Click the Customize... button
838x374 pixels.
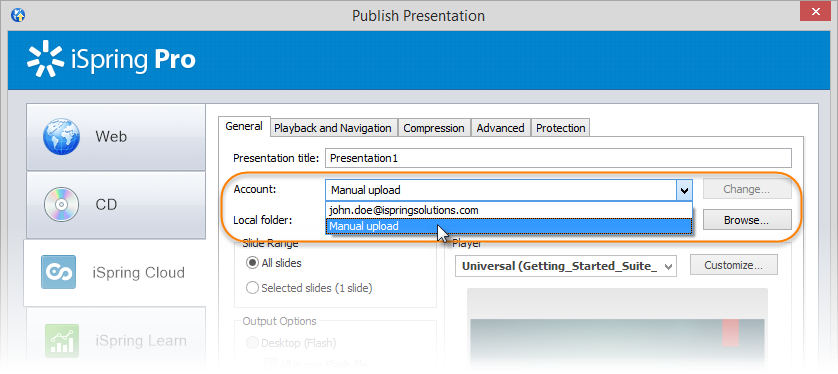(x=733, y=265)
